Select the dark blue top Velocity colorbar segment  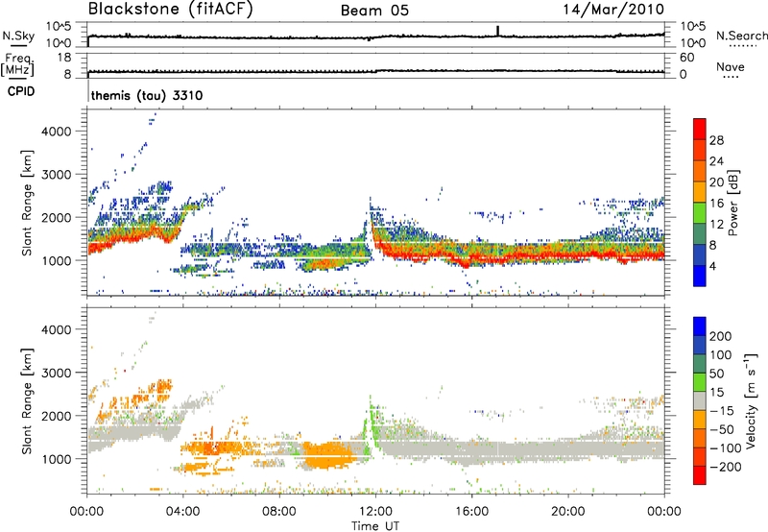point(700,326)
